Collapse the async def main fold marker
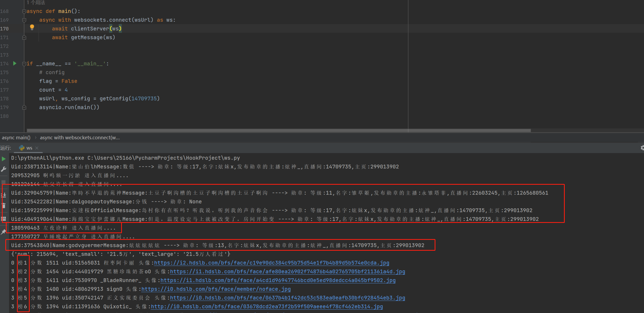This screenshot has height=313, width=644. click(24, 11)
